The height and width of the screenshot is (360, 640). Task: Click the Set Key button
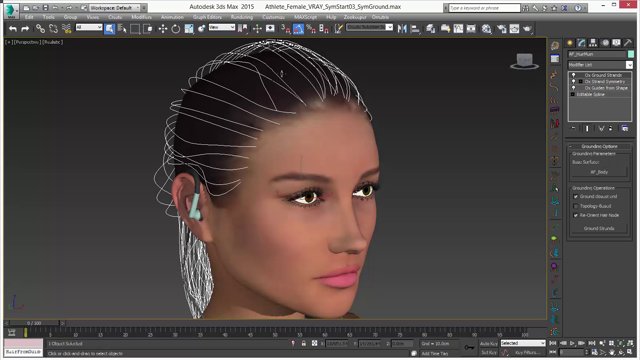click(x=489, y=352)
